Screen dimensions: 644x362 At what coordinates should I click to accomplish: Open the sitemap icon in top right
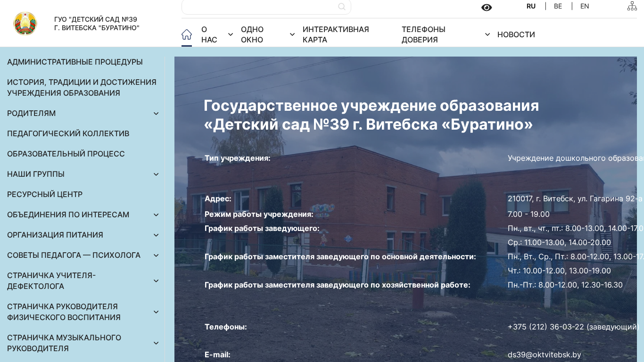pyautogui.click(x=632, y=6)
